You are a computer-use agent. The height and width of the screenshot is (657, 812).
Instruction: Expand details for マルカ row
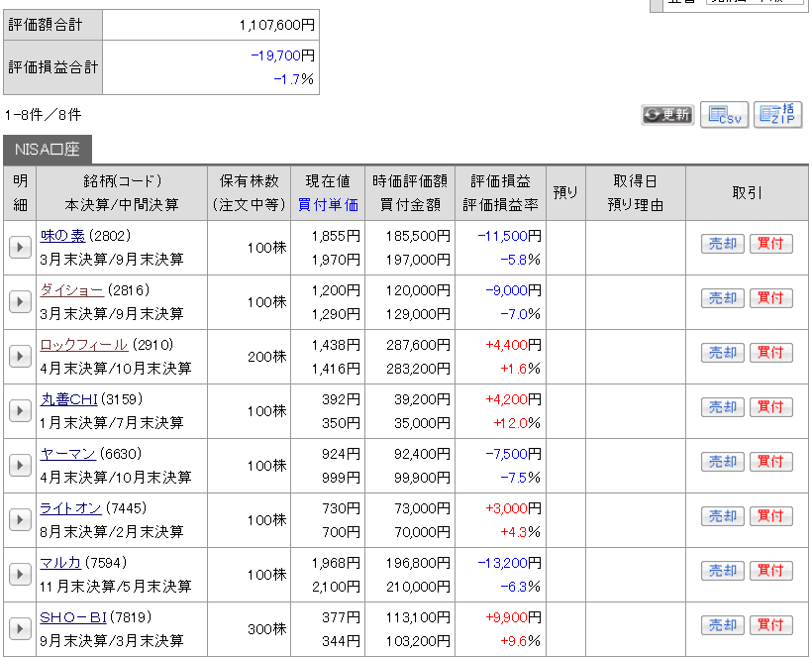[x=20, y=574]
